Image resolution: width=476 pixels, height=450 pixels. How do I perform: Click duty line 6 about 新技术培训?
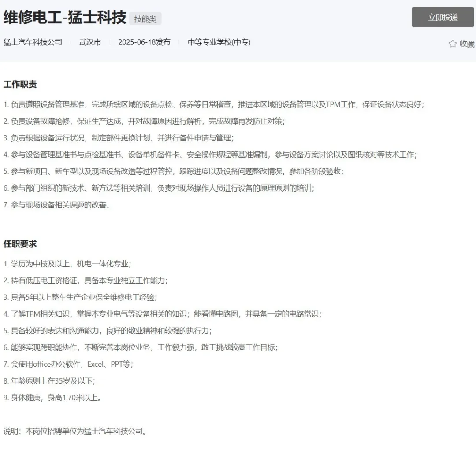tap(159, 188)
